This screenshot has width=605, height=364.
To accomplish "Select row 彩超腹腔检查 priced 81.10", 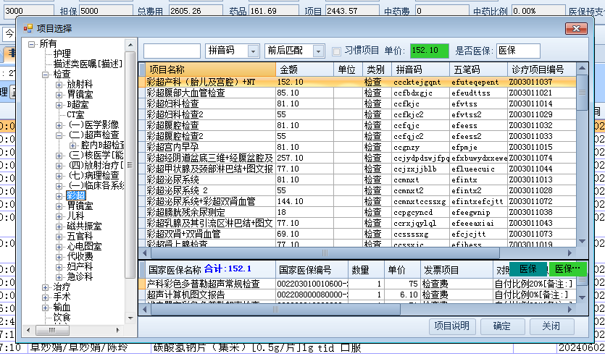I will (x=357, y=125).
